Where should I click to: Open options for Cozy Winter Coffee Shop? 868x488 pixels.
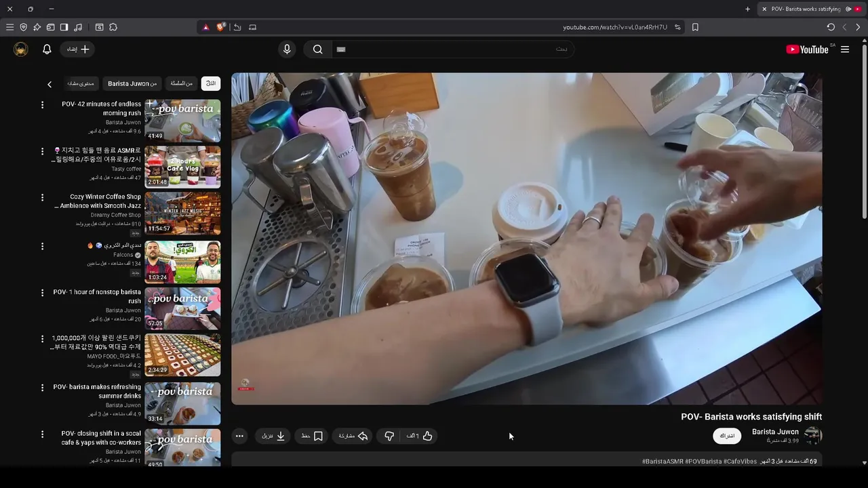pyautogui.click(x=42, y=198)
